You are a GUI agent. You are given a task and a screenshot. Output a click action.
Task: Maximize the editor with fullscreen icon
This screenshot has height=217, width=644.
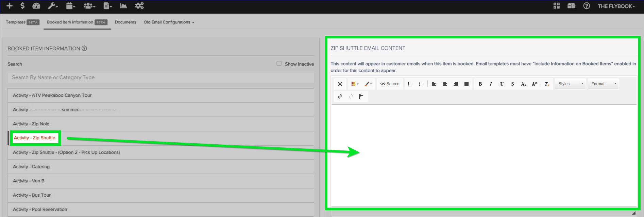340,84
